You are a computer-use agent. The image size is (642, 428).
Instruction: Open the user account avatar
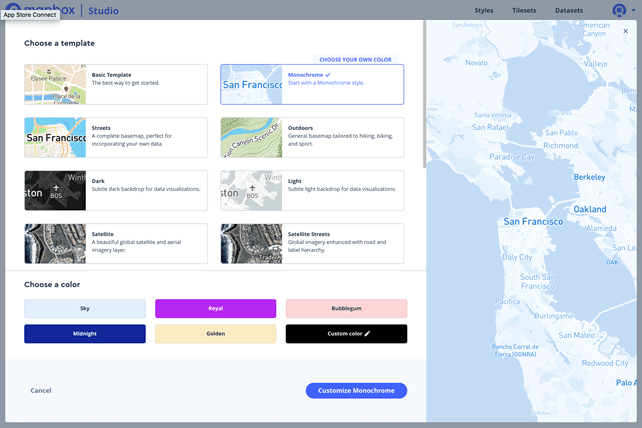tap(619, 11)
